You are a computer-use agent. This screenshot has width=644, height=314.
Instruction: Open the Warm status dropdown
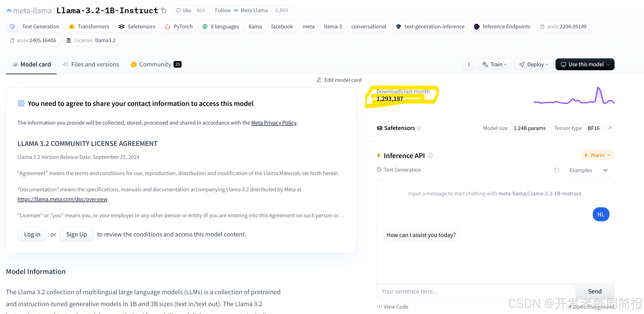pyautogui.click(x=597, y=155)
